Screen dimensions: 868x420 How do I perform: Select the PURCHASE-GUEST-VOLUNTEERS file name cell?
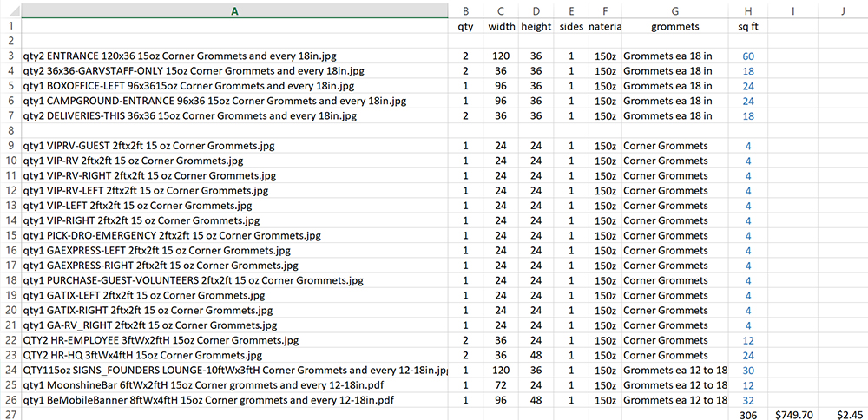click(234, 280)
